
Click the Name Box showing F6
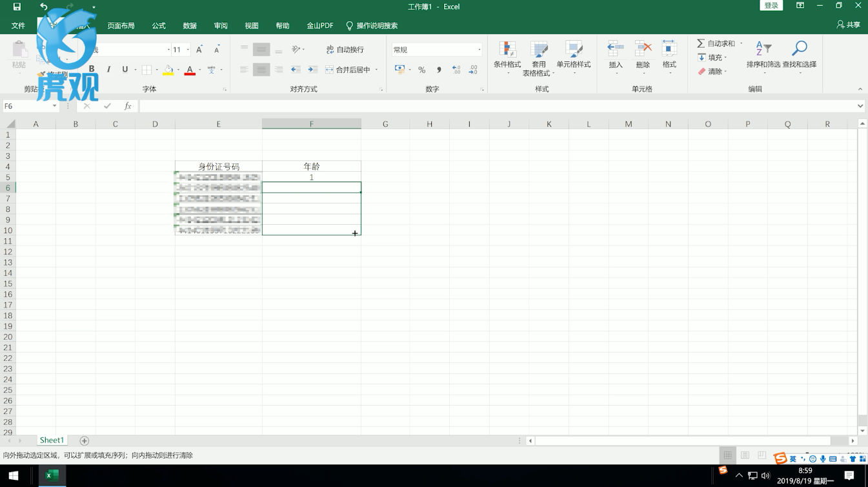click(x=30, y=106)
